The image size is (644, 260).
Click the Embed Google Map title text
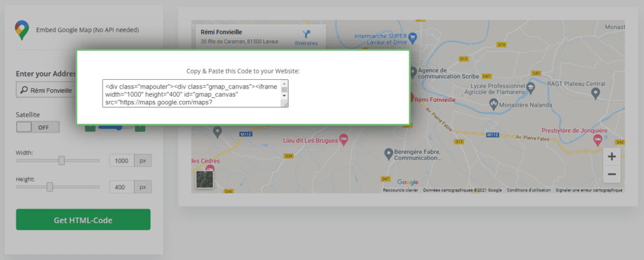coord(87,30)
